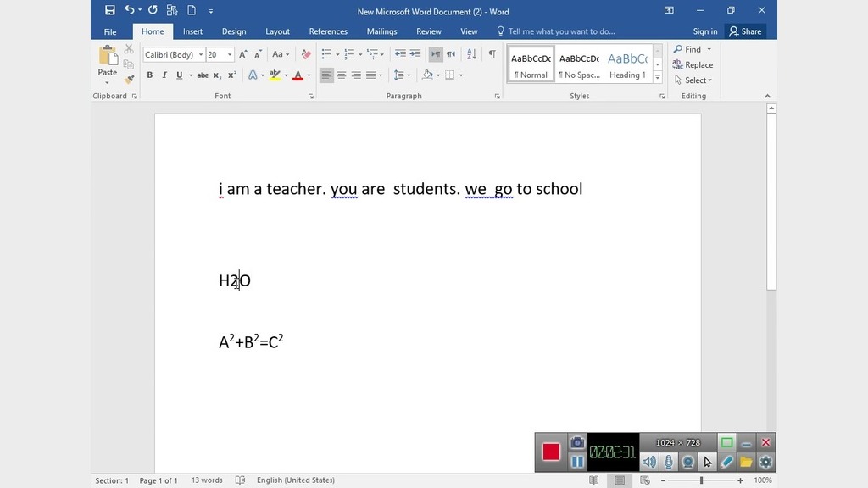Switch to the Insert ribbon tab
868x488 pixels.
(x=192, y=31)
